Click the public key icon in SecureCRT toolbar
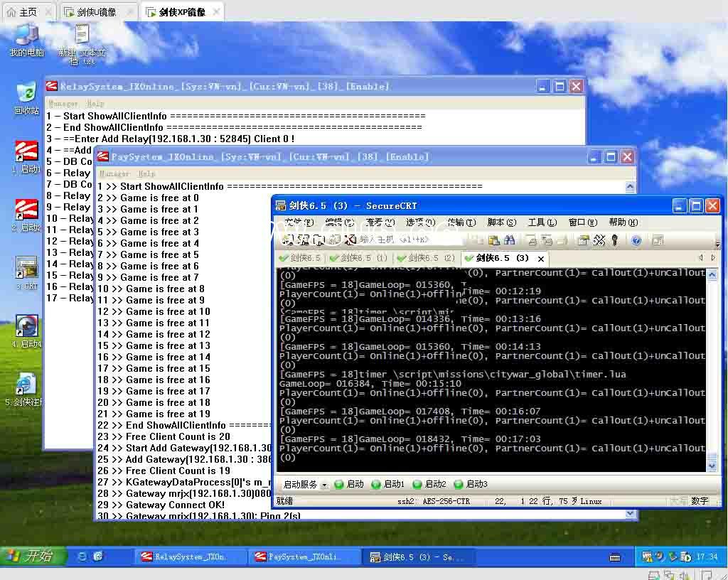This screenshot has width=728, height=580. [x=615, y=240]
